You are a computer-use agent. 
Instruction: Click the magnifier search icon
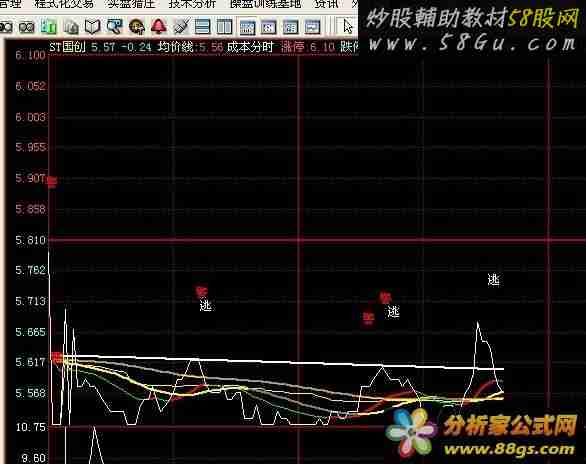coord(114,26)
